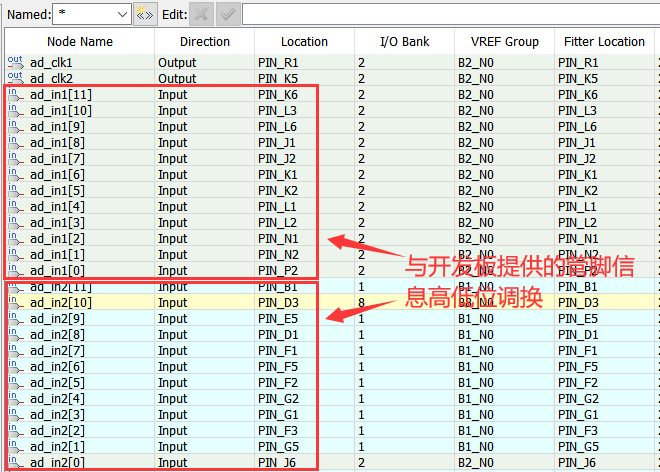Click the Edit text input field
660x472 pixels.
[450, 14]
